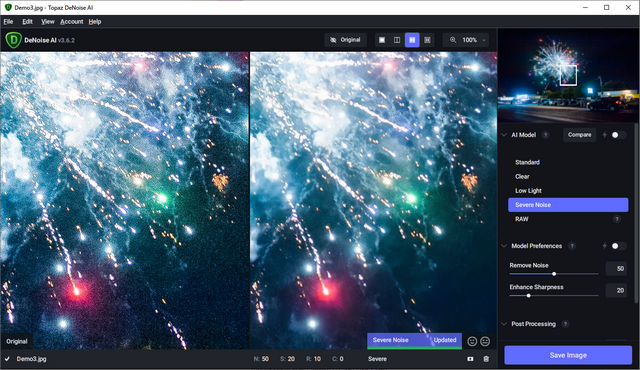Select the single view layout icon
The image size is (640, 370).
click(x=382, y=40)
